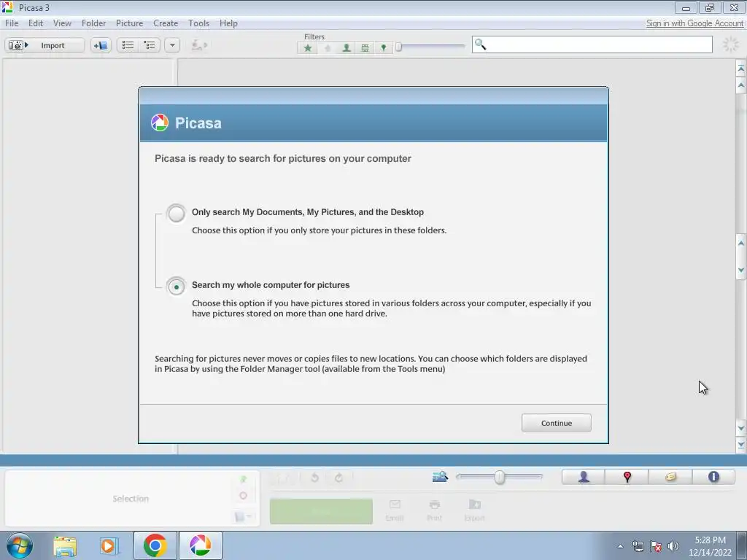747x560 pixels.
Task: Click the Continue button
Action: 556,423
